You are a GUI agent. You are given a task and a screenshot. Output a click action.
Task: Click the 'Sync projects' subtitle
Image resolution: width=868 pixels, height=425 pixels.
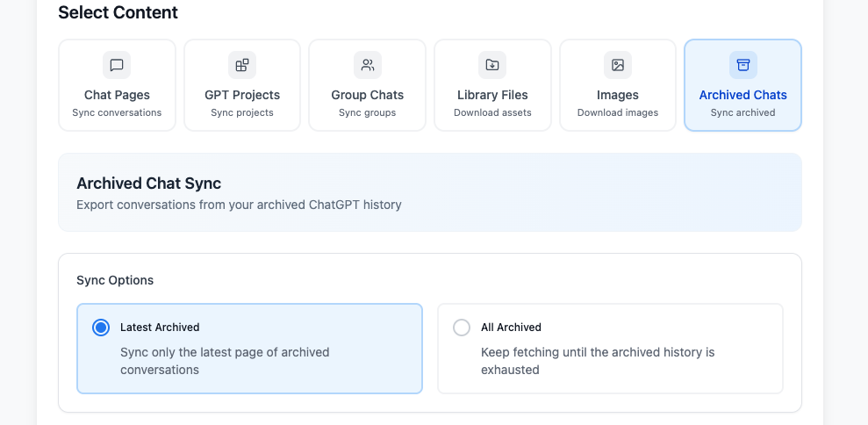pyautogui.click(x=242, y=113)
